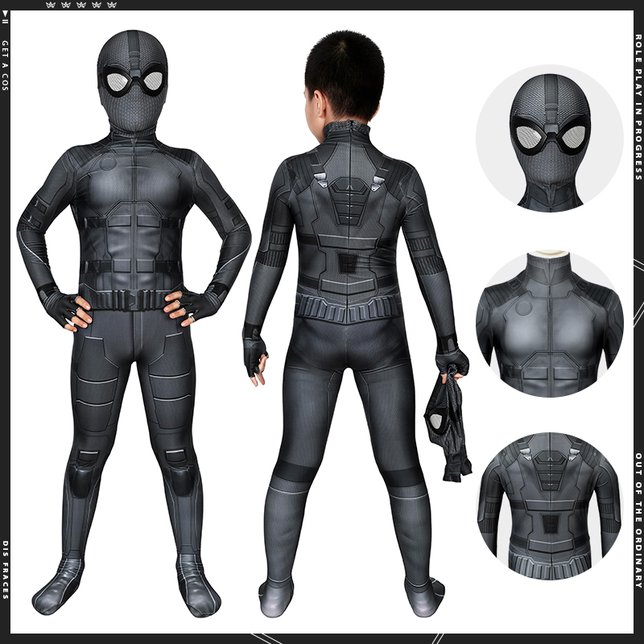Select the back-view costume photo of the child

pos(356,324)
